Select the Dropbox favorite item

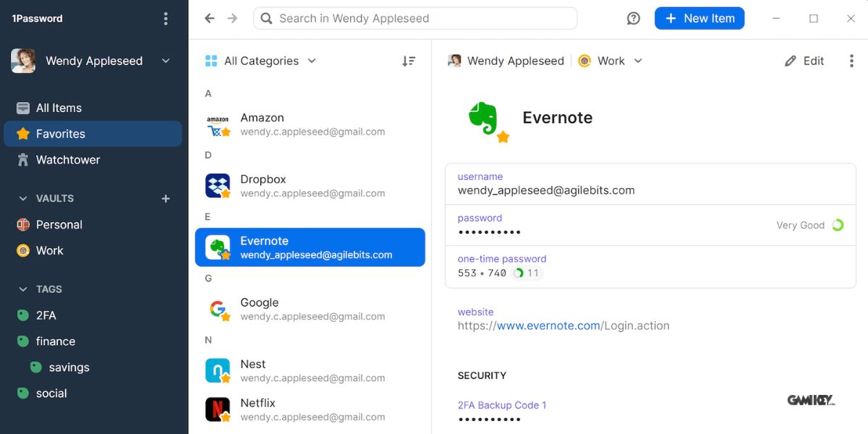click(310, 186)
